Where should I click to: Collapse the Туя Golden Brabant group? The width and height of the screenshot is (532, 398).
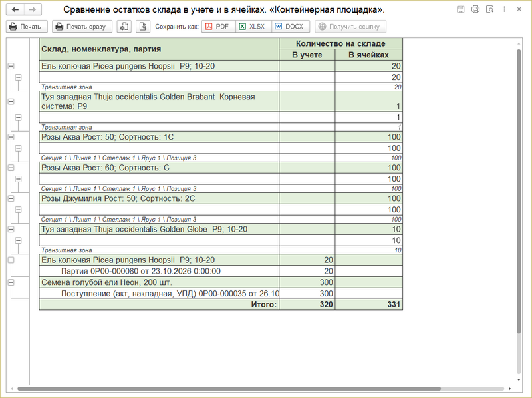click(11, 102)
